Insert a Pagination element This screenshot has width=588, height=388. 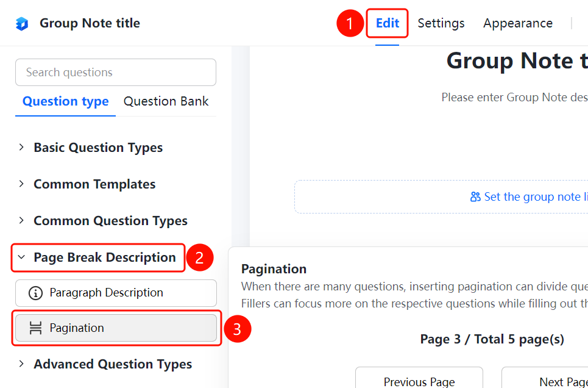pyautogui.click(x=116, y=328)
